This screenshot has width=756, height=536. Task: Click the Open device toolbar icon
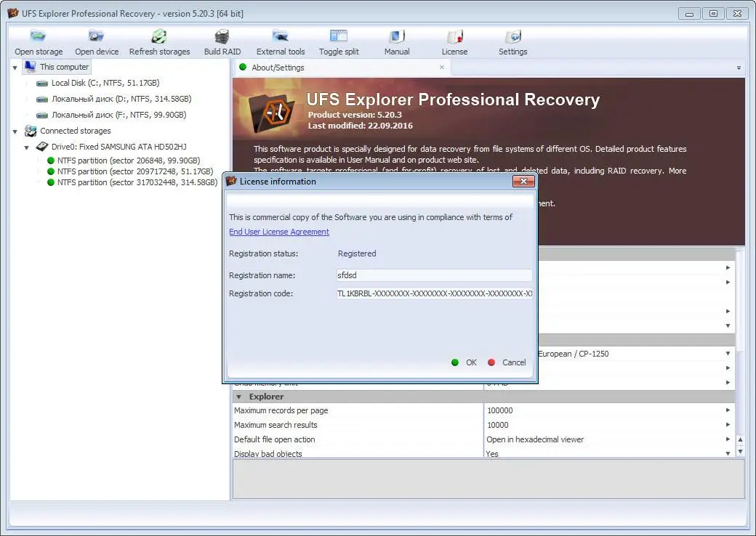click(x=97, y=36)
